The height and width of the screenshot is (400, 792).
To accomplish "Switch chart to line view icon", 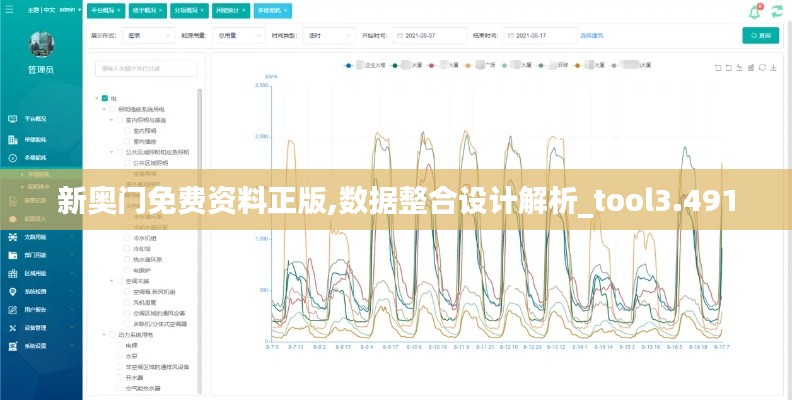I will [x=740, y=68].
